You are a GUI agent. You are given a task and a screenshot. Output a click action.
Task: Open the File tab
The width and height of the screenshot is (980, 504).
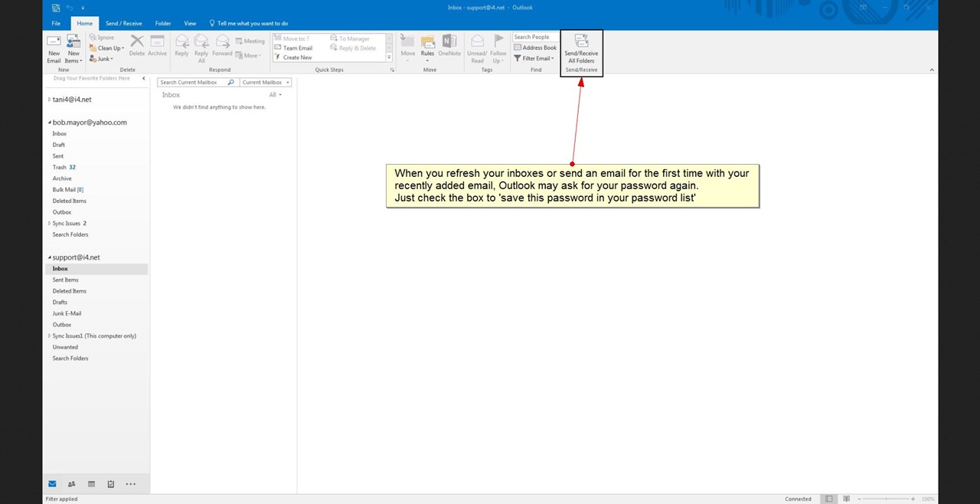point(56,23)
